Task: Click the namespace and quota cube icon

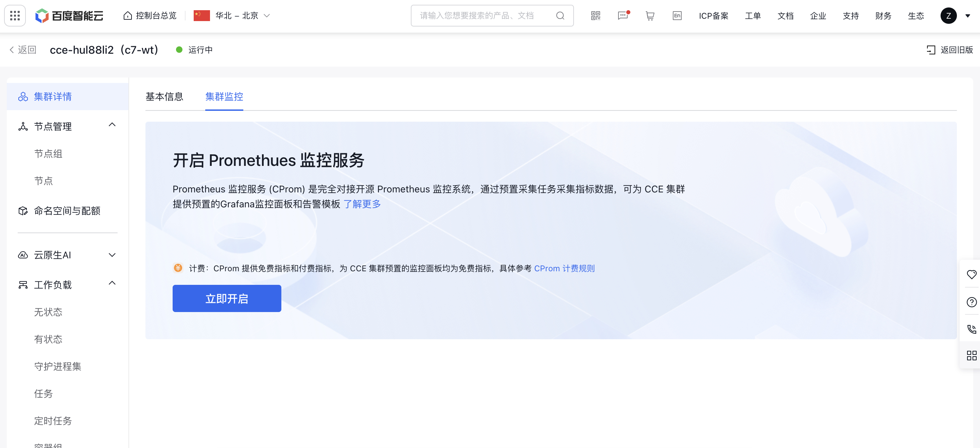Action: pos(23,211)
